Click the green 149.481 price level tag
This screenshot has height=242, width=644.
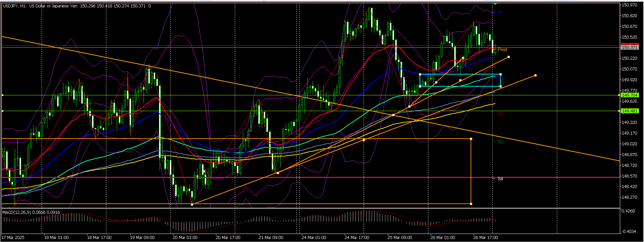[x=629, y=111]
